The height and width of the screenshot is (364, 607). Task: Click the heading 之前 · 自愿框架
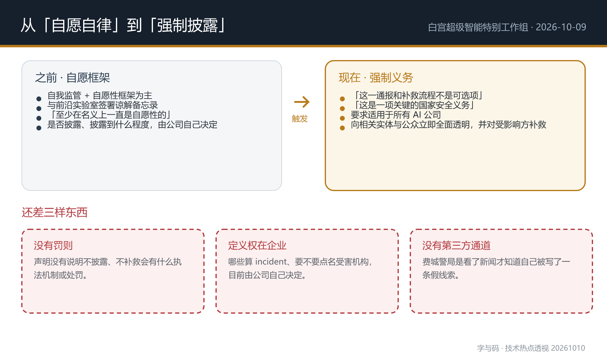point(73,78)
